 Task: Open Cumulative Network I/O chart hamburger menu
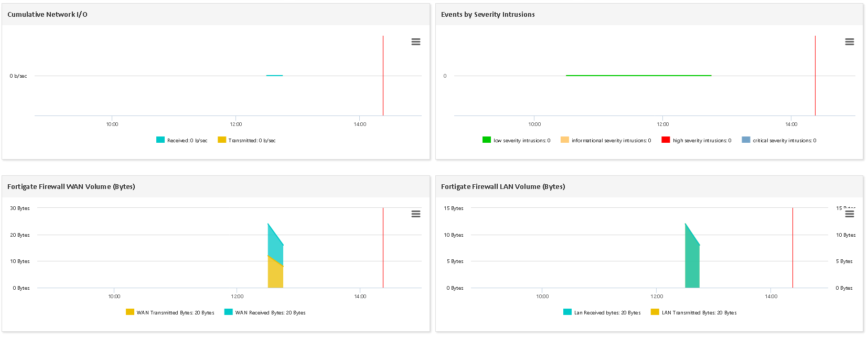click(416, 42)
